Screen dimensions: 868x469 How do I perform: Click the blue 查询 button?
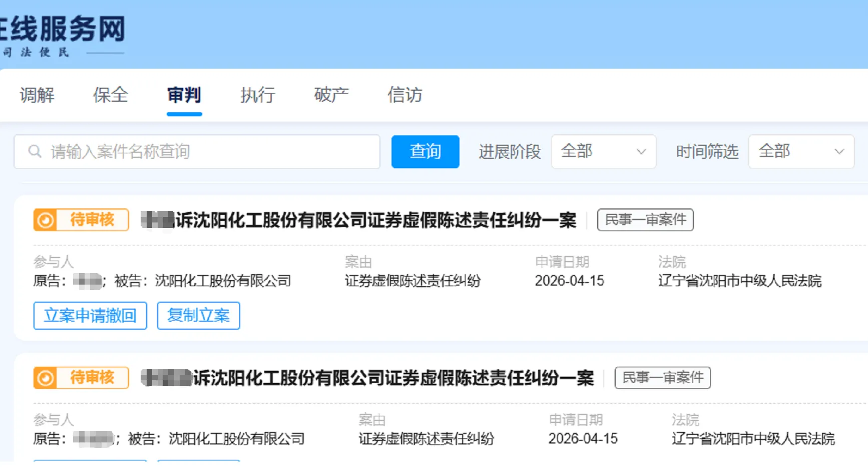pyautogui.click(x=425, y=151)
